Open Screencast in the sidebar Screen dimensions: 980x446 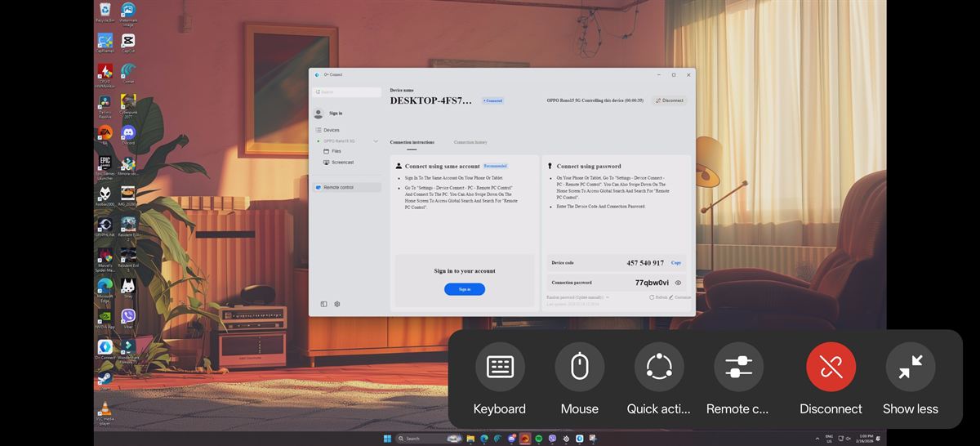(x=342, y=163)
